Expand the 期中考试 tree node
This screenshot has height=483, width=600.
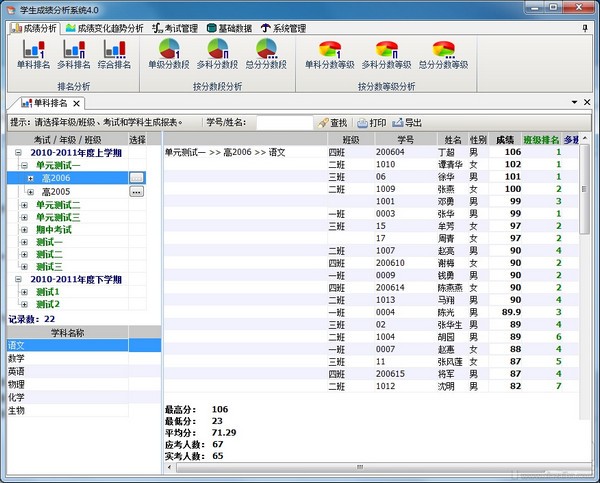pyautogui.click(x=24, y=230)
